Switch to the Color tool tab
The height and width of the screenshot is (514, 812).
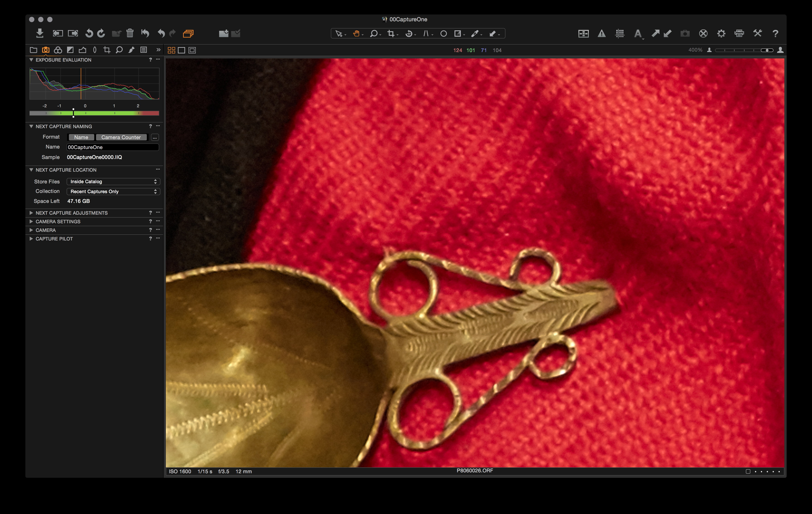tap(58, 50)
